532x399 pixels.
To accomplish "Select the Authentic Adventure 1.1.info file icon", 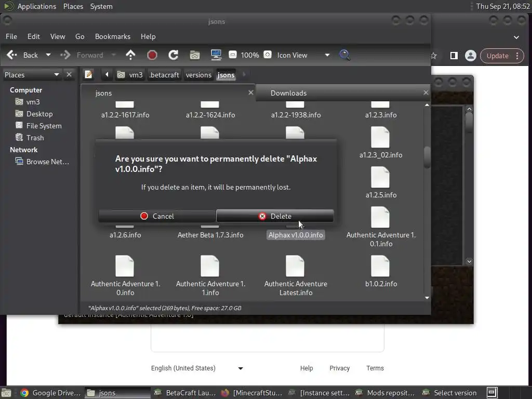I will (x=210, y=266).
